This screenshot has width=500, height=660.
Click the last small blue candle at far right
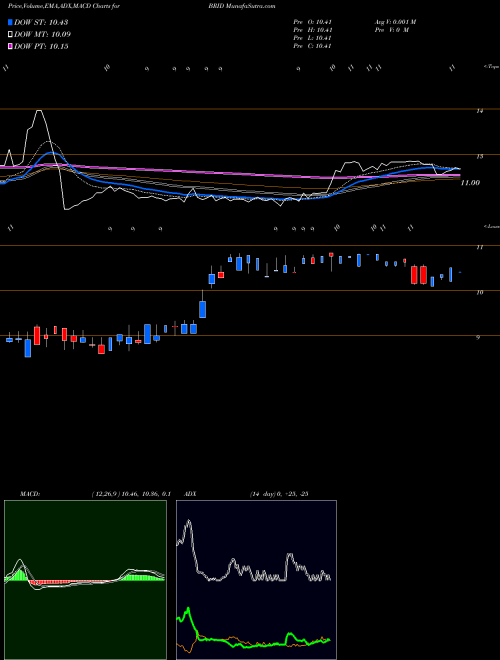[x=460, y=273]
